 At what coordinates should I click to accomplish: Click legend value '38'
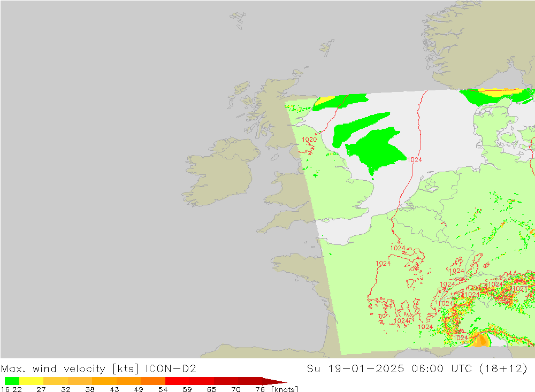point(90,389)
